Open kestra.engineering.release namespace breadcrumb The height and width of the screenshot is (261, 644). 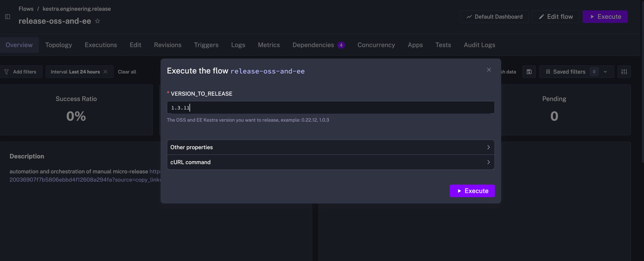77,9
